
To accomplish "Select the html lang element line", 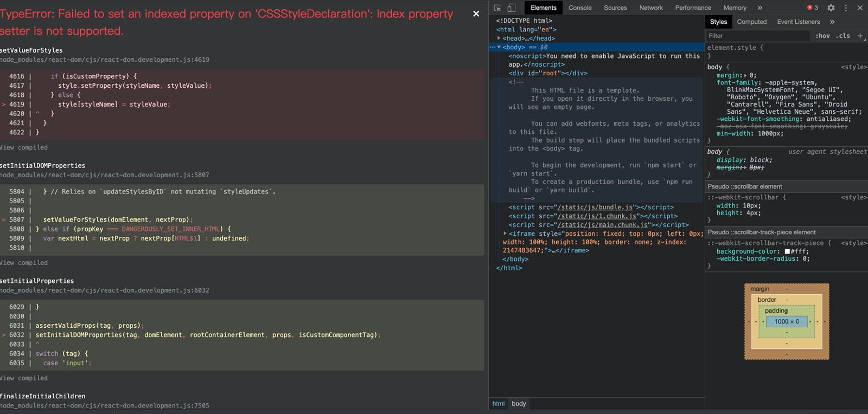I will (526, 30).
